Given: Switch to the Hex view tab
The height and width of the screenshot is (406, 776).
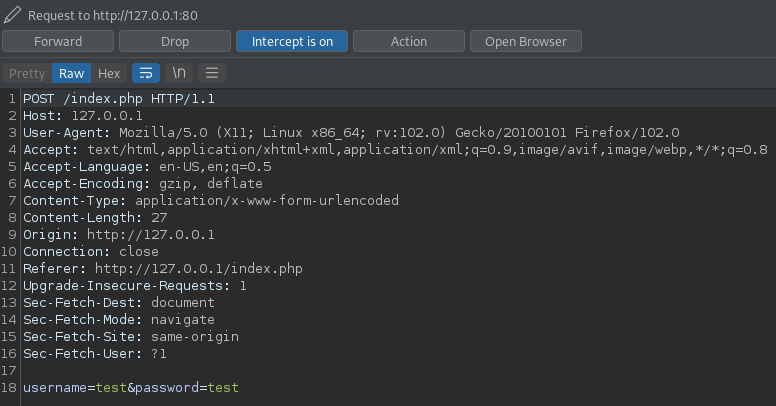Looking at the screenshot, I should point(109,73).
